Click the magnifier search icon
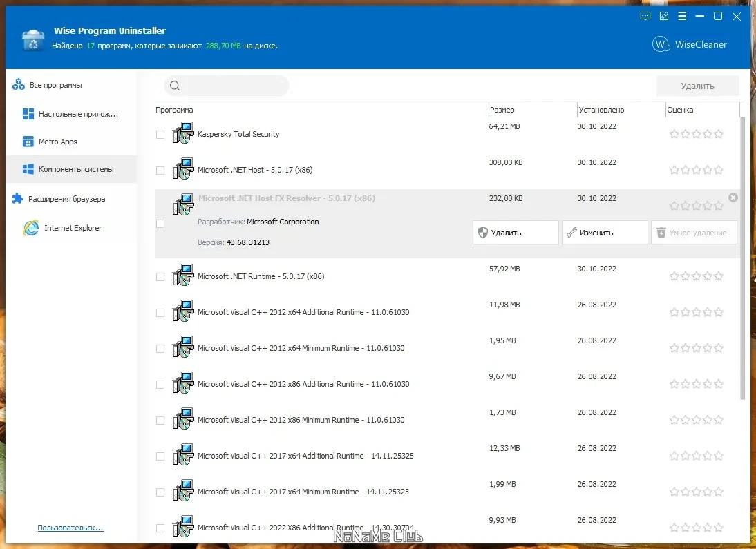The image size is (756, 549). pyautogui.click(x=175, y=86)
